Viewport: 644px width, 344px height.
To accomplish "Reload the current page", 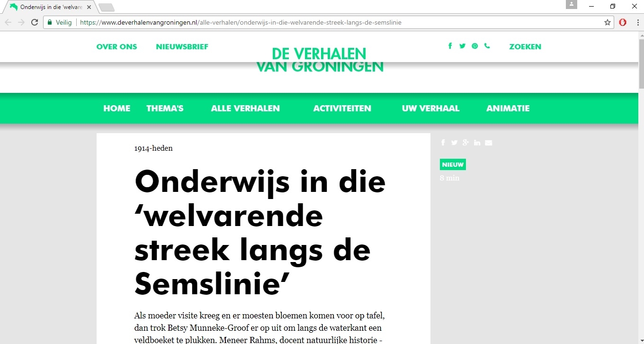I will (35, 22).
